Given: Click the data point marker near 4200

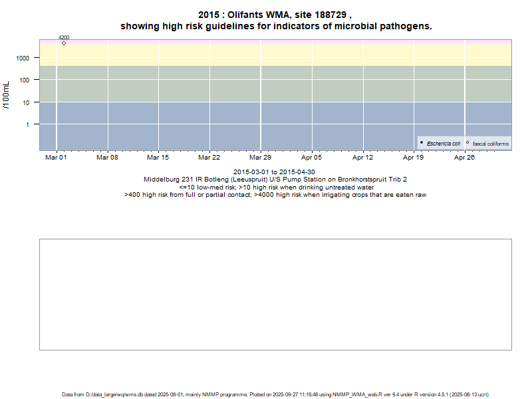Looking at the screenshot, I should tap(64, 43).
